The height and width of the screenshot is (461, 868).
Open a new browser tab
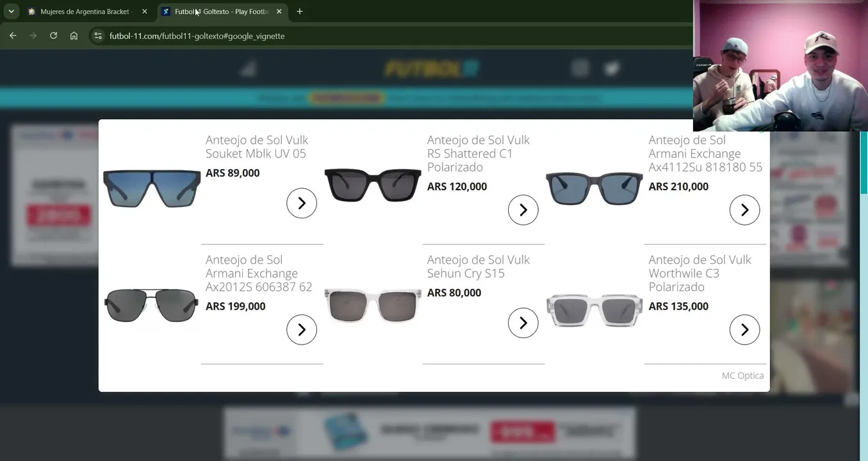(x=299, y=12)
